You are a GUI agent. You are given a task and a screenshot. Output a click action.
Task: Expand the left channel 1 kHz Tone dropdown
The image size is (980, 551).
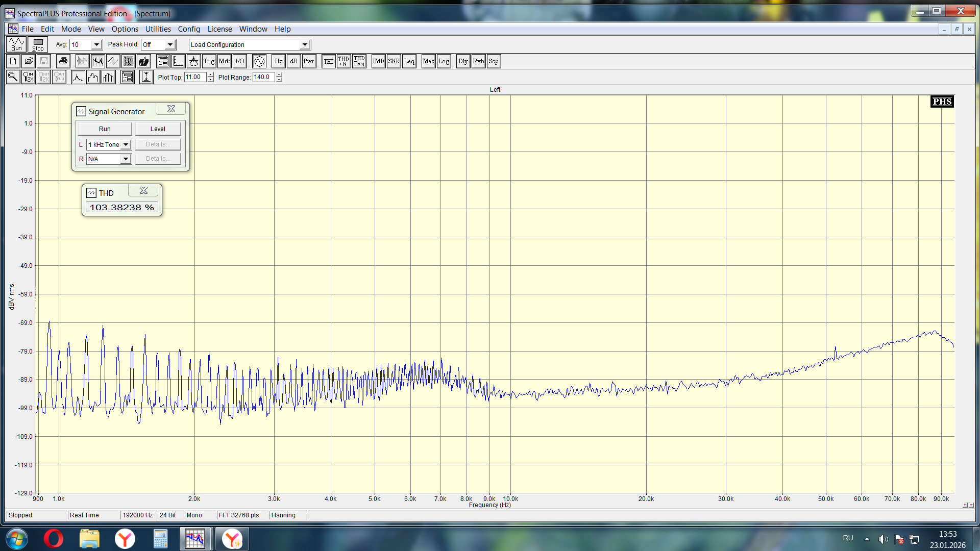tap(126, 145)
